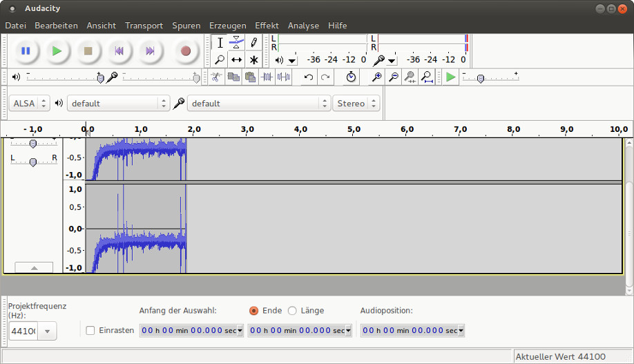Click the Record button
The height and width of the screenshot is (364, 634).
[x=185, y=50]
